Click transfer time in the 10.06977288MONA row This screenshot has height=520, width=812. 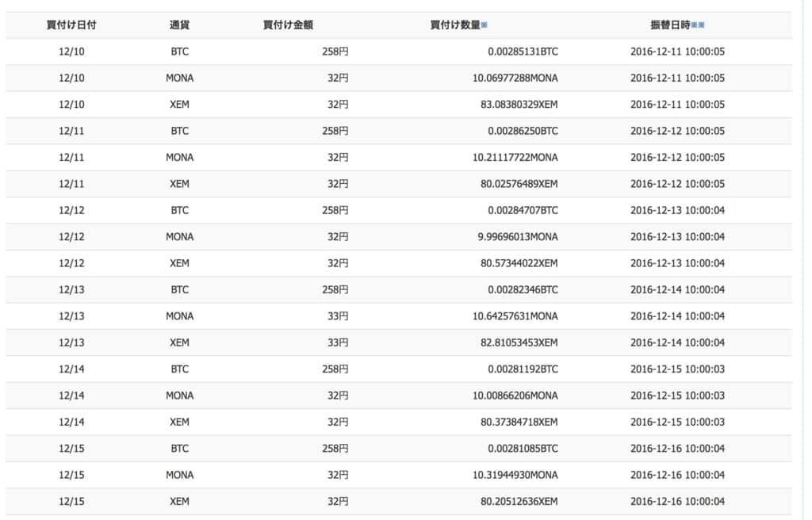tap(677, 78)
